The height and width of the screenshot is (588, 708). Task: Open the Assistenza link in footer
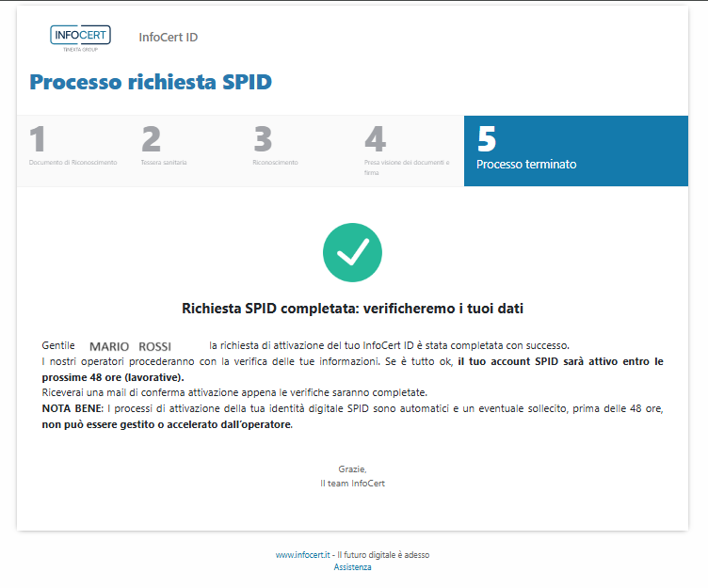(352, 567)
